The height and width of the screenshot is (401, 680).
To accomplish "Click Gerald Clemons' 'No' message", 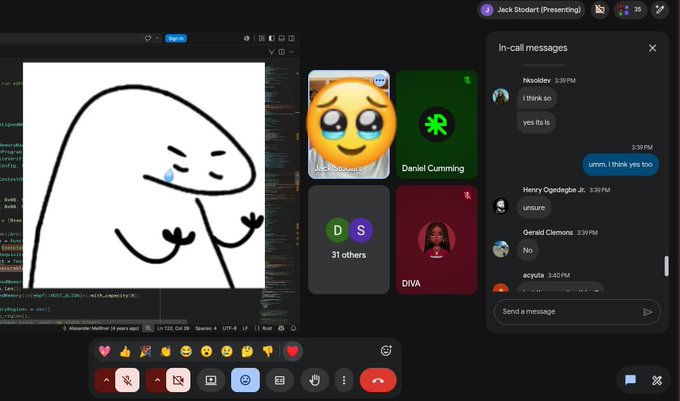I will pyautogui.click(x=527, y=250).
